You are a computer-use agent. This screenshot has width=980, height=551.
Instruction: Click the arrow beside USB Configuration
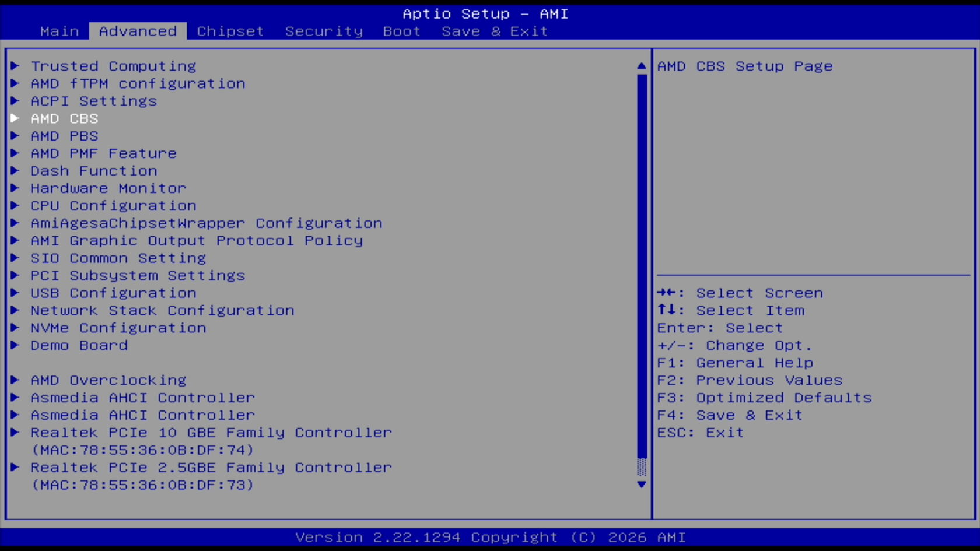pyautogui.click(x=15, y=293)
